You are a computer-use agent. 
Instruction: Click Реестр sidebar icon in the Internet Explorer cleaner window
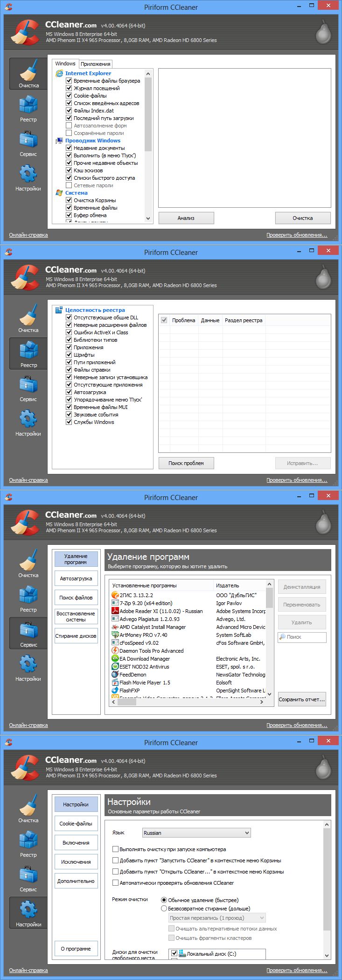(x=28, y=105)
